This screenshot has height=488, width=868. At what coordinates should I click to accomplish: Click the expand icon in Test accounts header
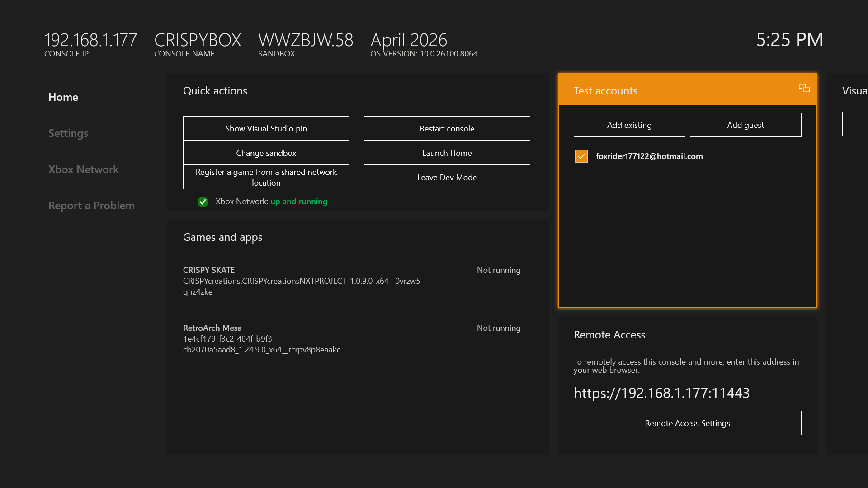point(804,88)
